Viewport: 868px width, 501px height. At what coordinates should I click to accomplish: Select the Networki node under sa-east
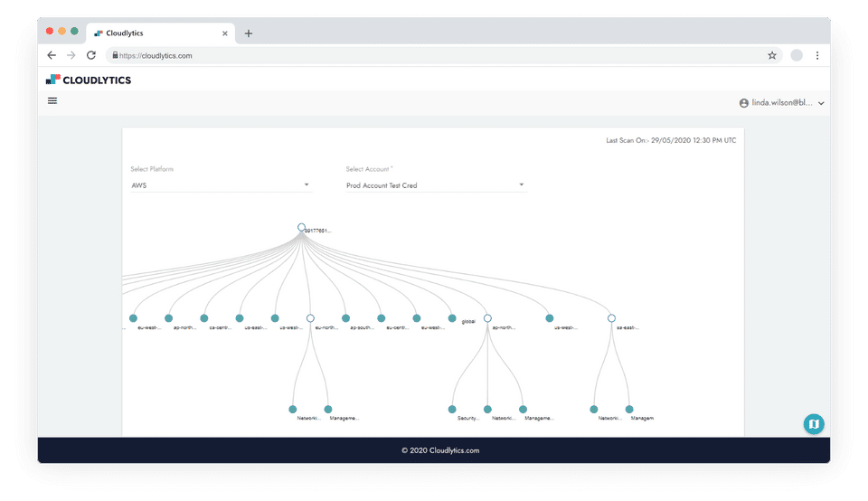click(594, 410)
